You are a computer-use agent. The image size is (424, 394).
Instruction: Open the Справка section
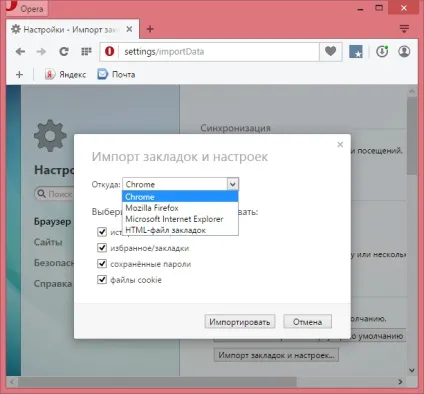[x=53, y=284]
